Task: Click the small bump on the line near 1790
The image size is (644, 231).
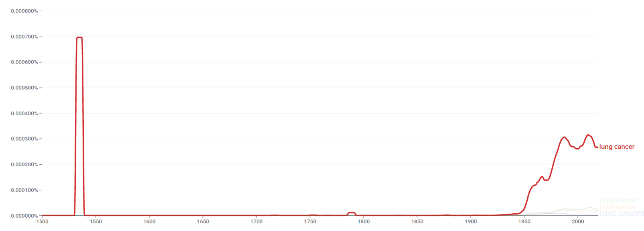Action: pos(351,213)
